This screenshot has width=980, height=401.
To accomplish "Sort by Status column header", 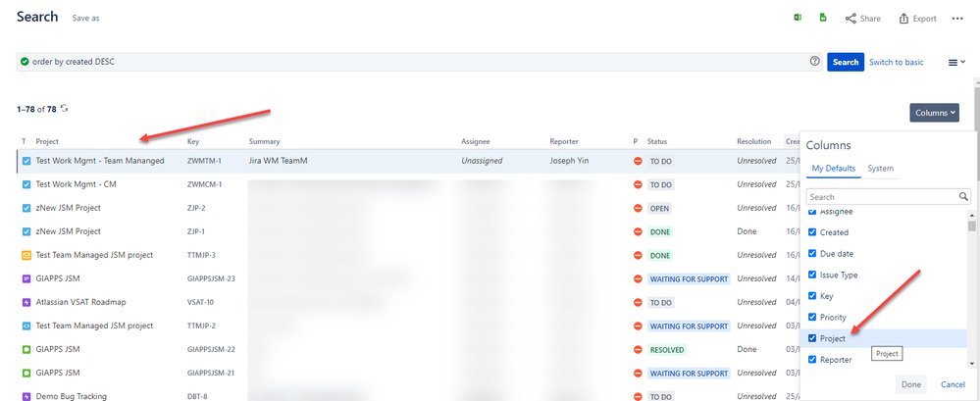I will [657, 142].
